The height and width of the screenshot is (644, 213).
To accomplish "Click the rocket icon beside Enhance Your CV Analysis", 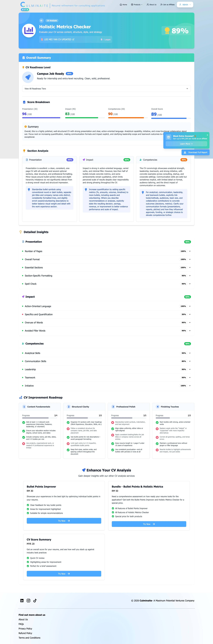I will (84, 470).
